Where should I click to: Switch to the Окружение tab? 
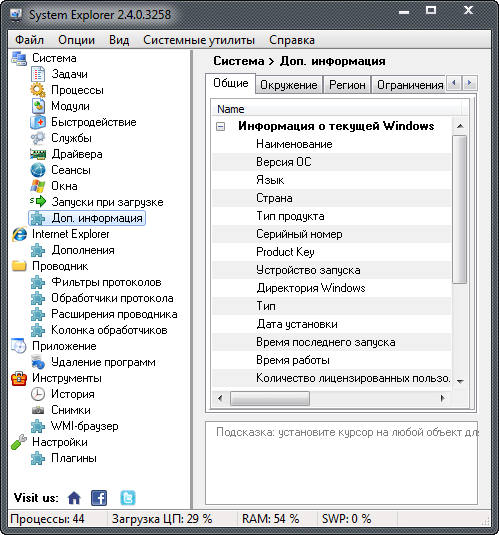(x=289, y=85)
